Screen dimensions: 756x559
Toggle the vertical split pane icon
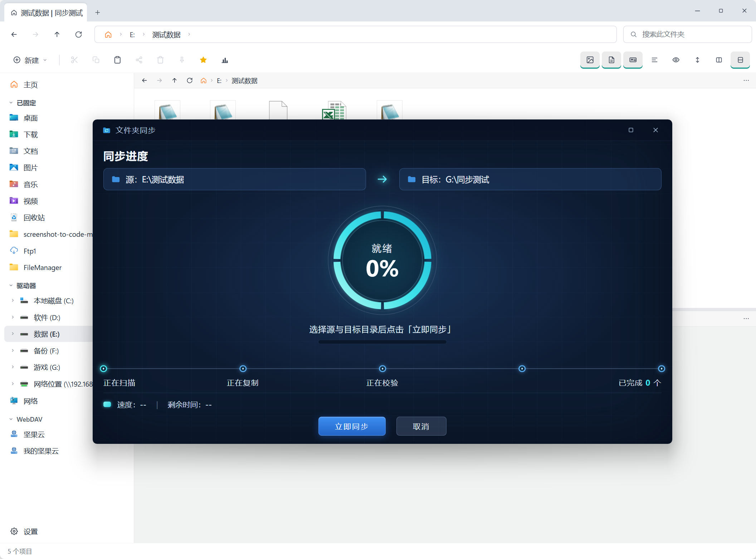tap(719, 60)
